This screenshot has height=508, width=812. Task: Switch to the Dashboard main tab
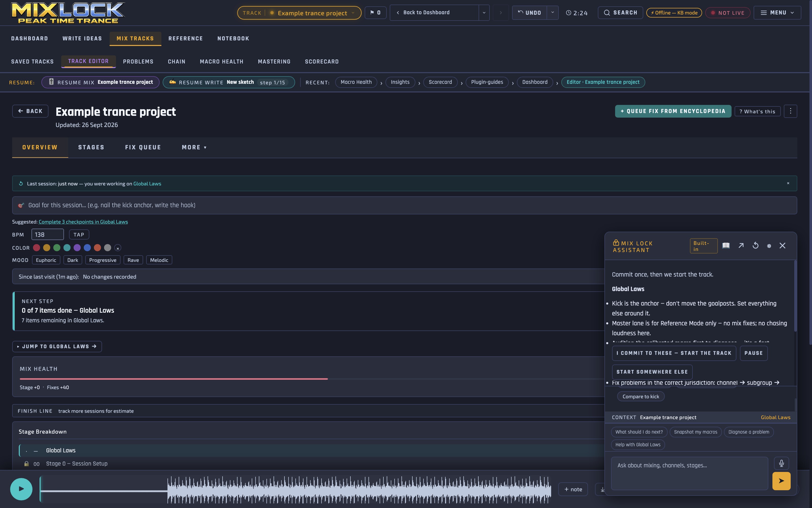point(29,39)
